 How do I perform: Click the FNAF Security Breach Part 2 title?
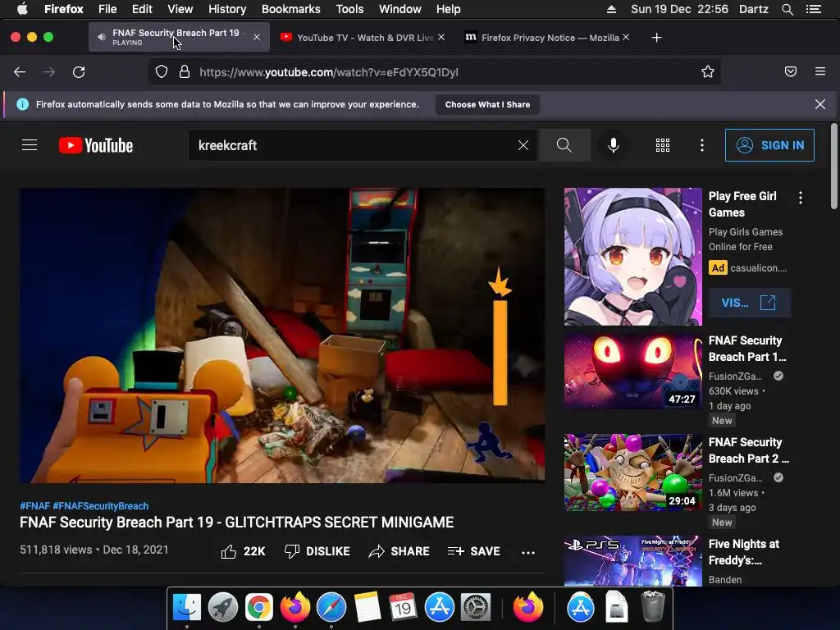(x=748, y=450)
